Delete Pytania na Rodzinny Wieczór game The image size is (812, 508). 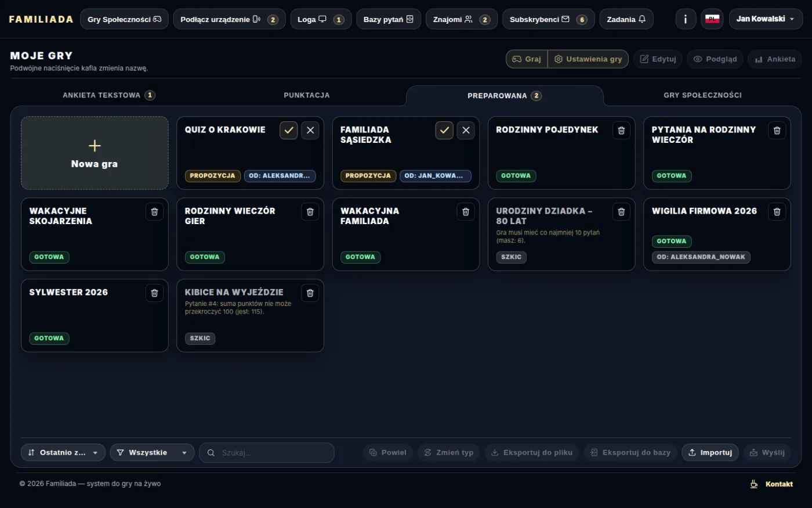click(777, 130)
